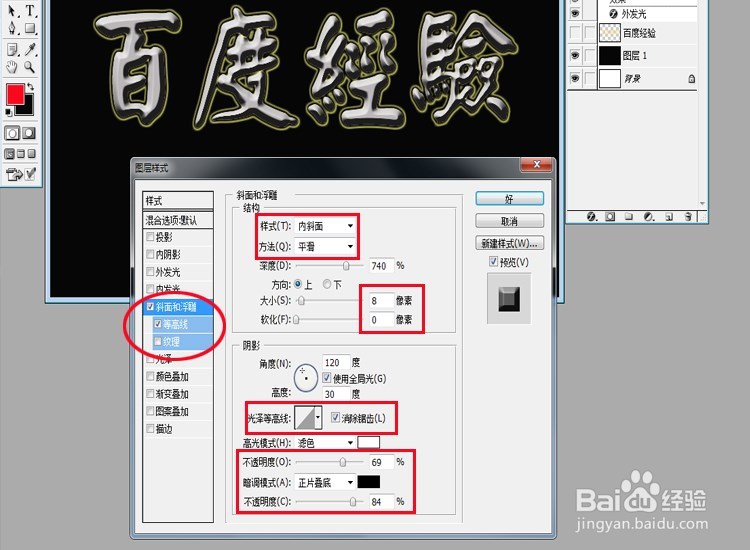Screen dimensions: 750x550
Task: Enable the 外发光 outer glow checkbox
Action: tap(150, 272)
